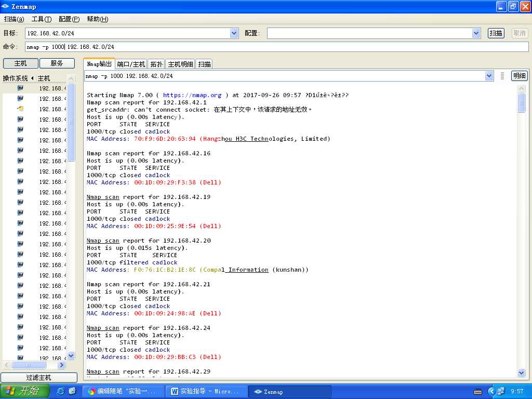Open the 配置(P) menu
Screen dimensions: 532x399
69,19
